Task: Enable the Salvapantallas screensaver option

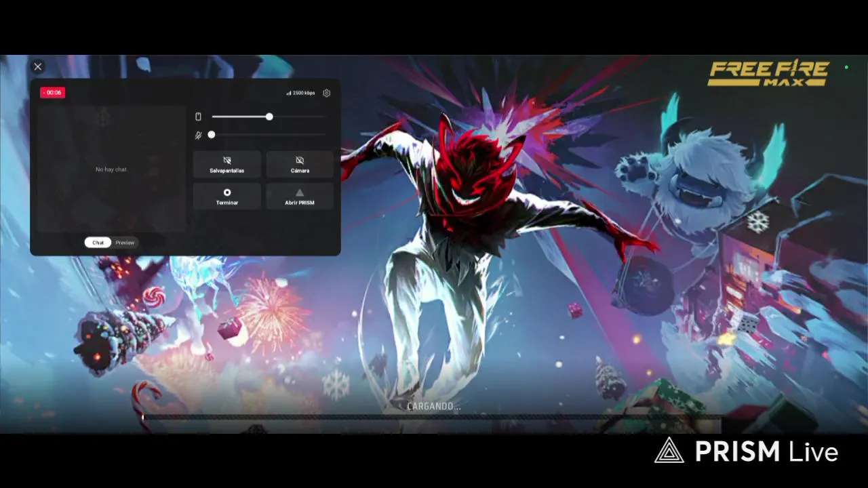Action: click(x=226, y=164)
